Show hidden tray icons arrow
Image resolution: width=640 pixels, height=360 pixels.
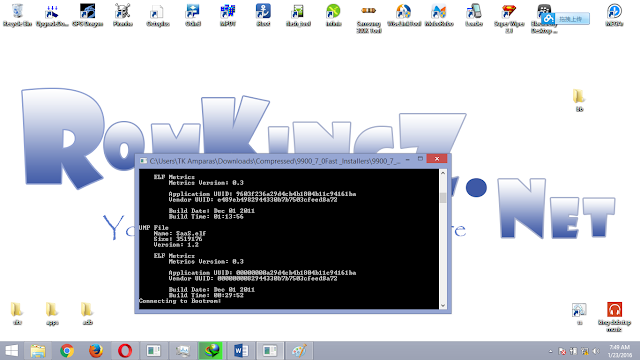click(551, 351)
